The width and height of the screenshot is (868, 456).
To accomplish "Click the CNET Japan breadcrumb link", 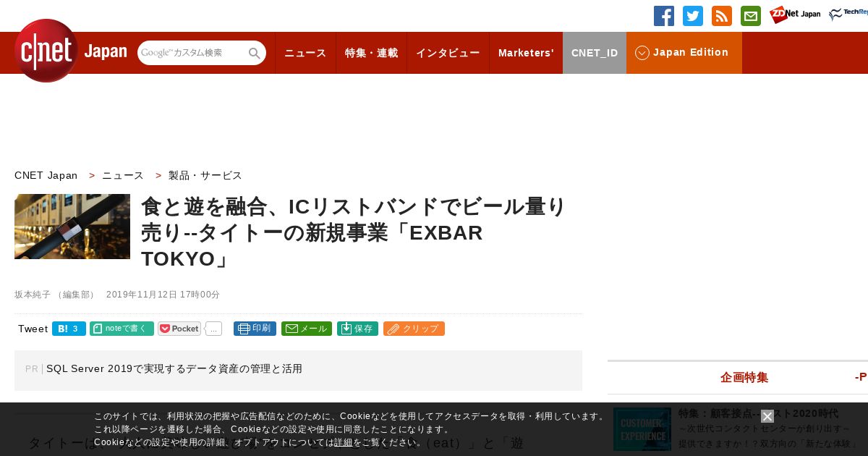I will click(x=46, y=175).
